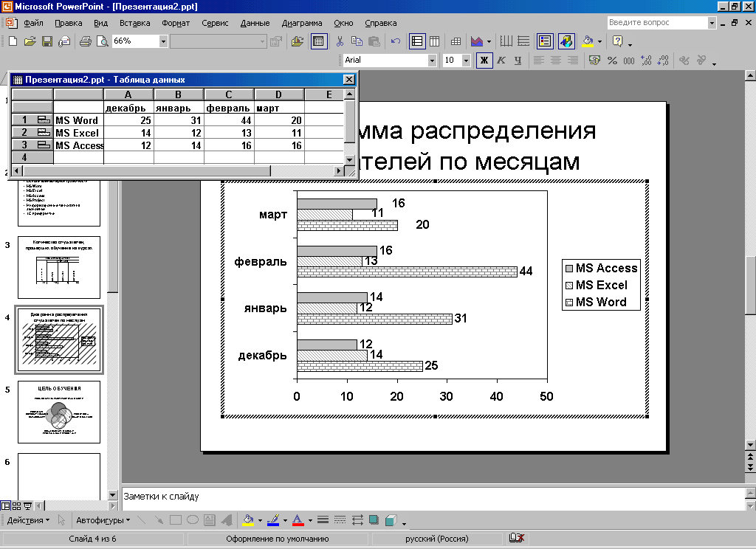Align text left icon
Viewport: 756px width, 549px height.
coord(538,61)
